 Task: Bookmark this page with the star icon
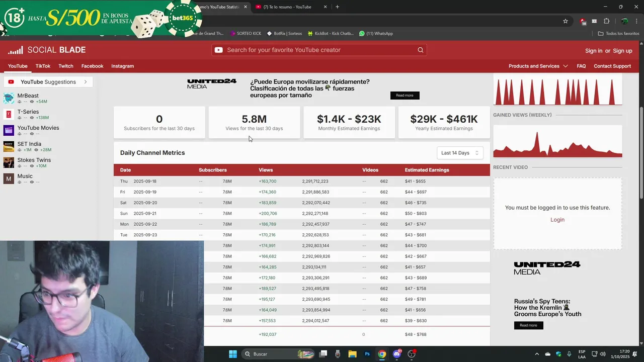tap(566, 21)
